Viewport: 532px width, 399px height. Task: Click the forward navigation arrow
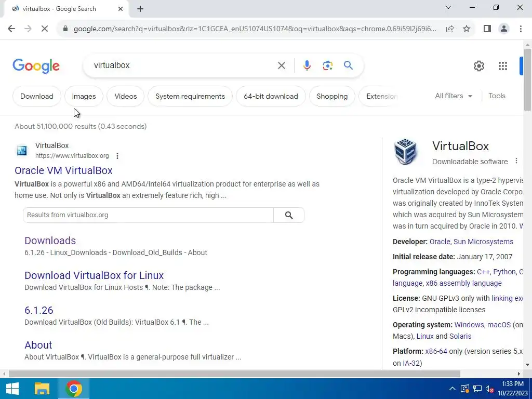[28, 29]
